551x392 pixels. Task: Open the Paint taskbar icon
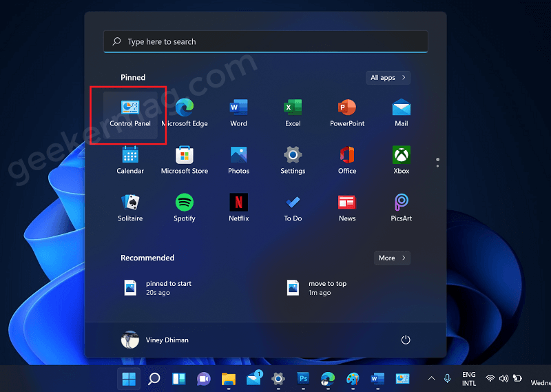[x=353, y=379]
